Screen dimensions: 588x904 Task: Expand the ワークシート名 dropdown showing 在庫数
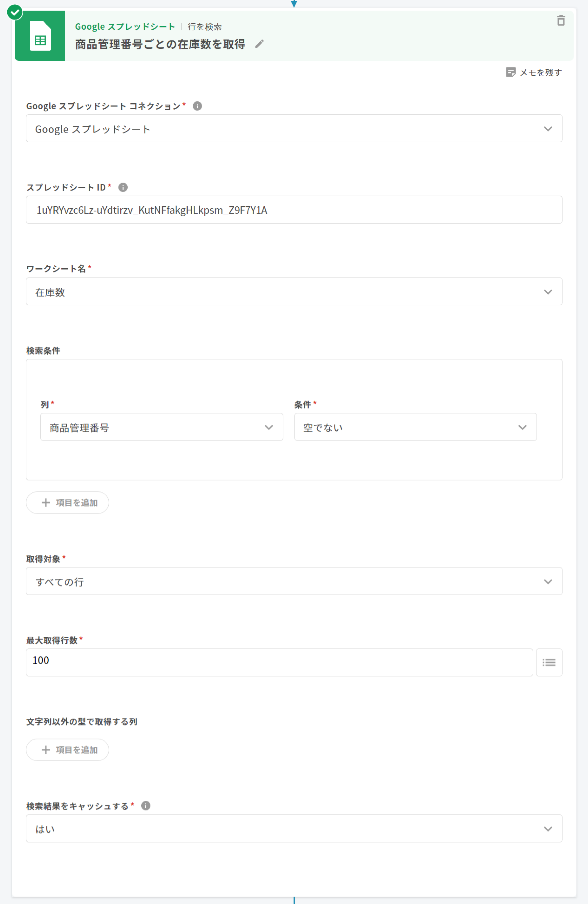click(x=294, y=292)
